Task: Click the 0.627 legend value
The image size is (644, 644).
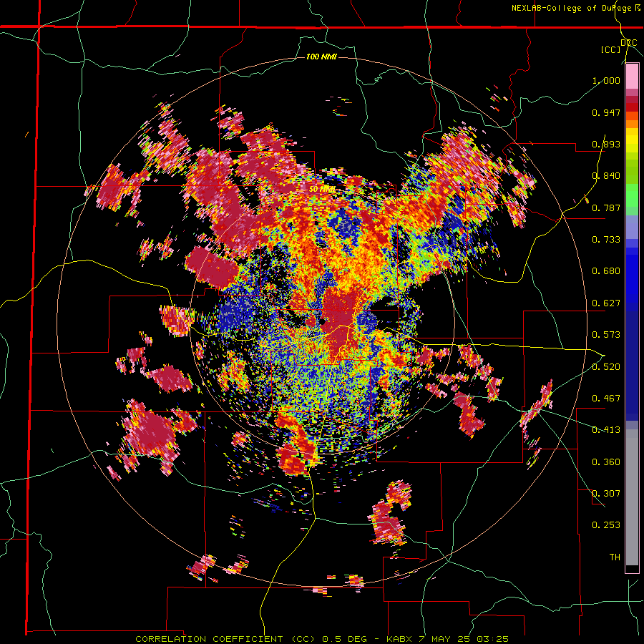Action: [x=606, y=303]
